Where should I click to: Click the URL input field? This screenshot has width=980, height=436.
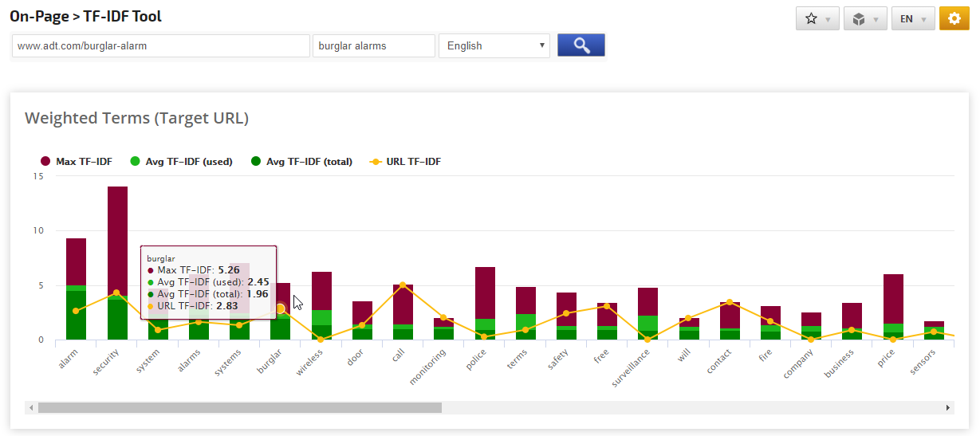(x=160, y=46)
